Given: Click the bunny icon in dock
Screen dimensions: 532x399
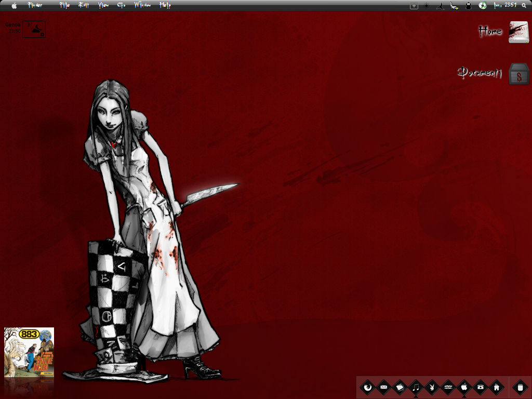Looking at the screenshot, I should (432, 387).
